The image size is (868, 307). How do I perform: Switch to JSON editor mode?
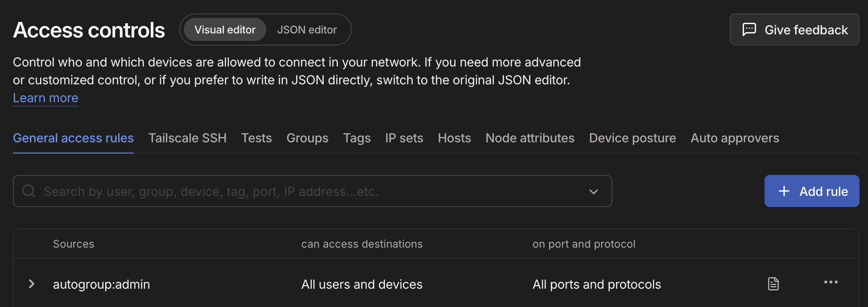coord(307,30)
